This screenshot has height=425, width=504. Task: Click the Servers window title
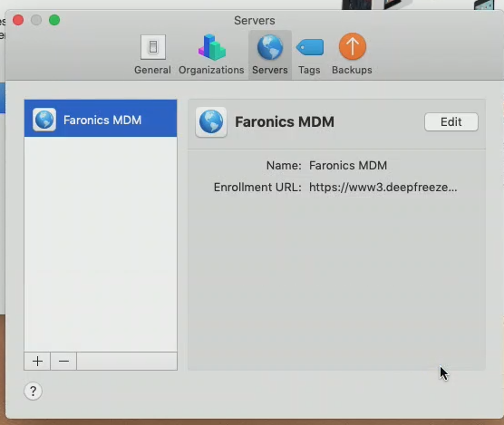254,21
